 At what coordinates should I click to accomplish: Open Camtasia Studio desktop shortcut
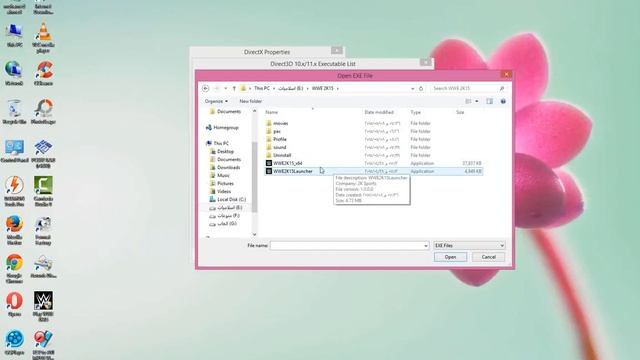tap(43, 191)
